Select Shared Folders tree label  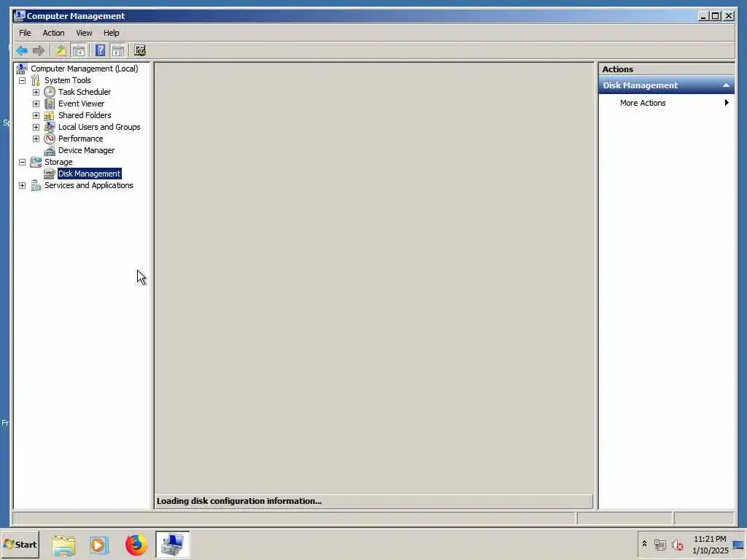[x=85, y=115]
